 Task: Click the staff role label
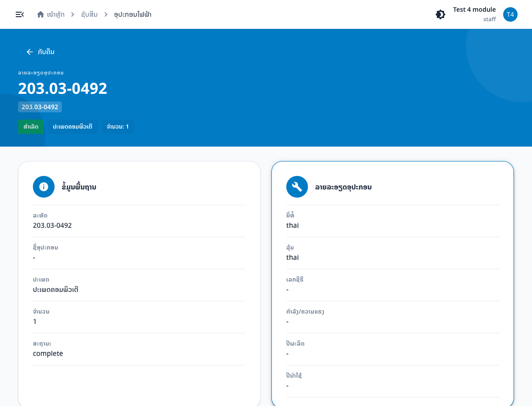[x=490, y=19]
